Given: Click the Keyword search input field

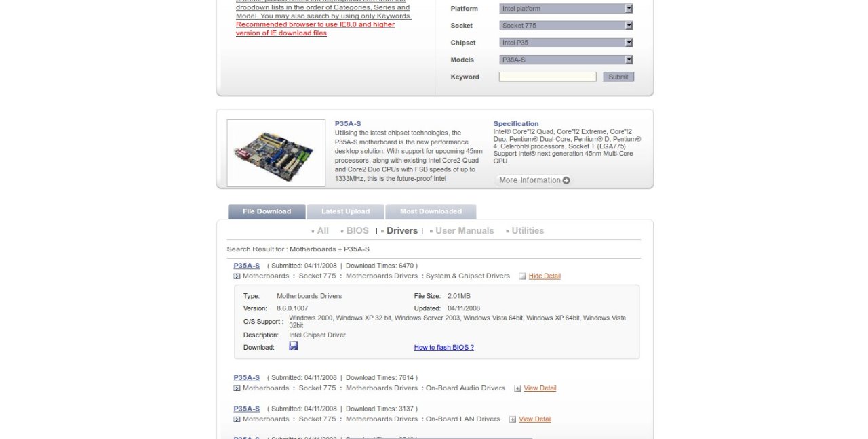Looking at the screenshot, I should coord(547,77).
